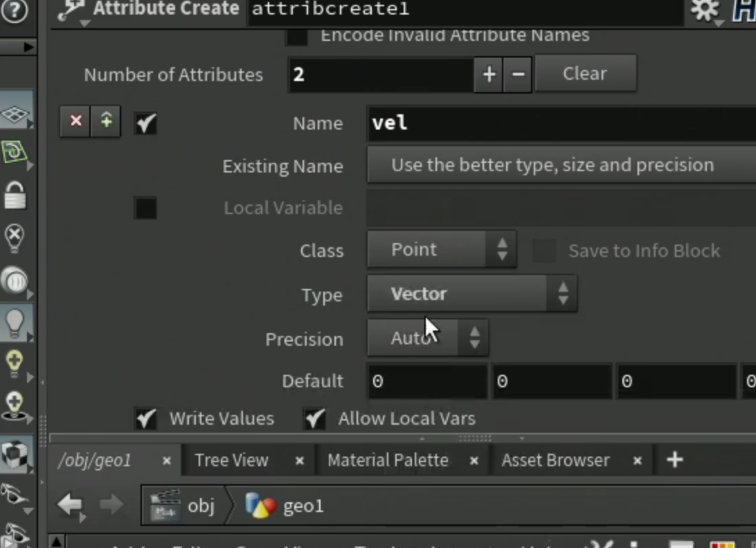Viewport: 756px width, 548px height.
Task: Expand the sidebar with the right arrow
Action: coord(28,47)
